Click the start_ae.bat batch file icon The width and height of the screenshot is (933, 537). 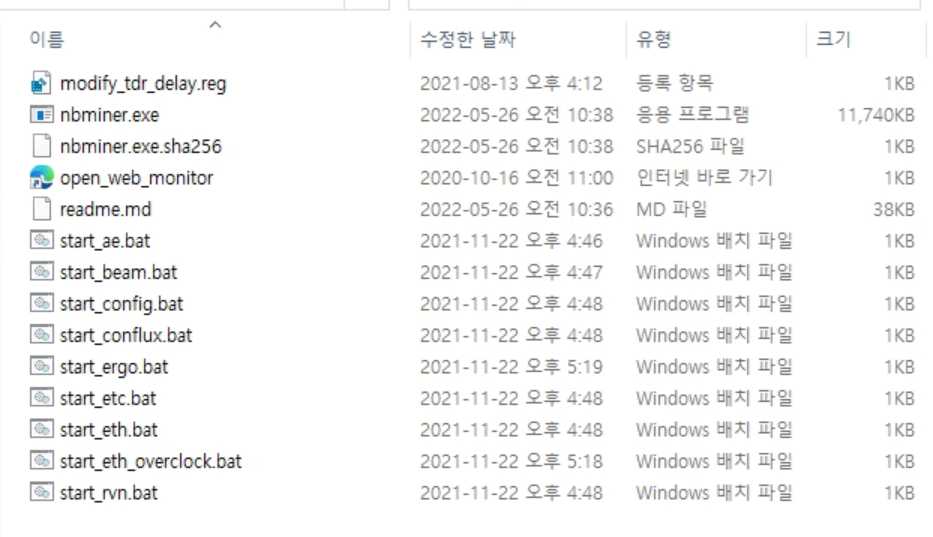tap(41, 241)
